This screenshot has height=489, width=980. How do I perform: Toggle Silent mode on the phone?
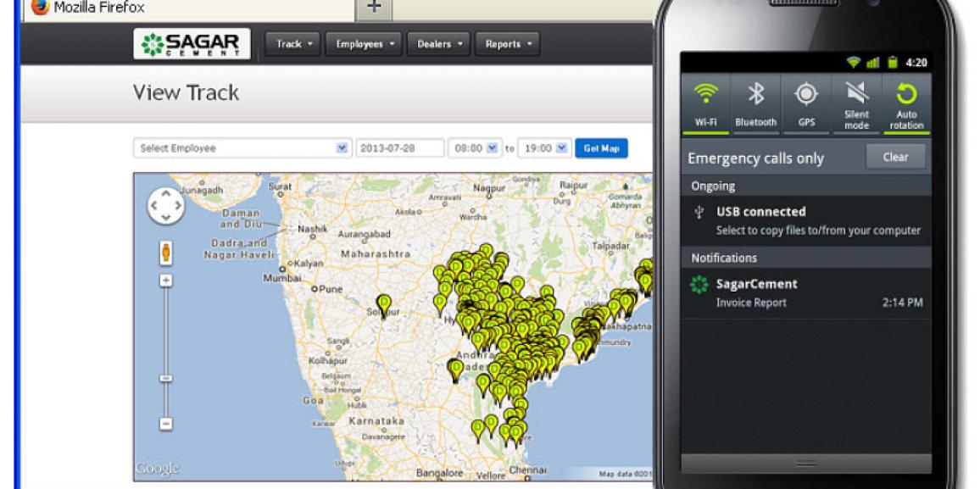[x=856, y=103]
